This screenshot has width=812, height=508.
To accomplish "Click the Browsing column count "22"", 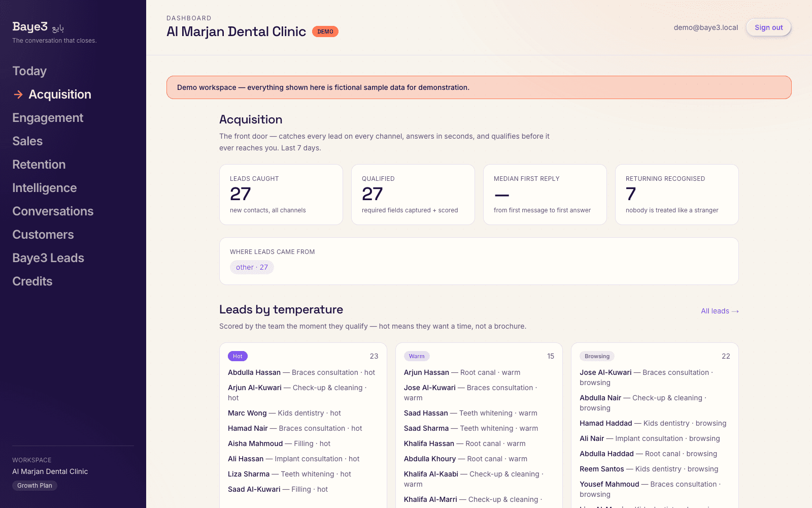I will tap(726, 356).
